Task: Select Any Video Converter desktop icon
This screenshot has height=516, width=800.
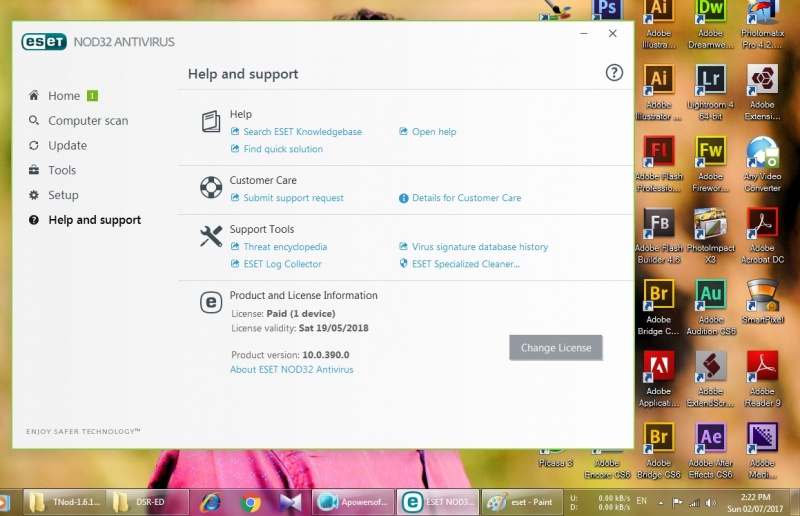Action: 762,164
